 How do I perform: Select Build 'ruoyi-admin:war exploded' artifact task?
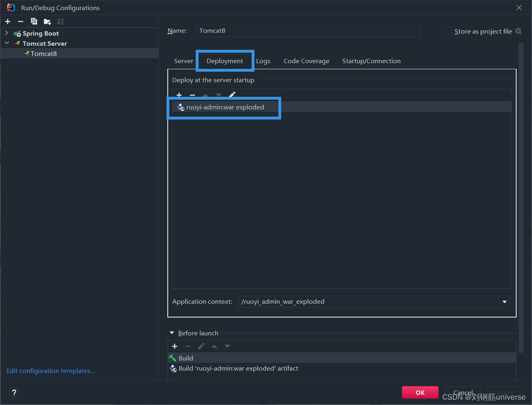[x=342, y=369]
